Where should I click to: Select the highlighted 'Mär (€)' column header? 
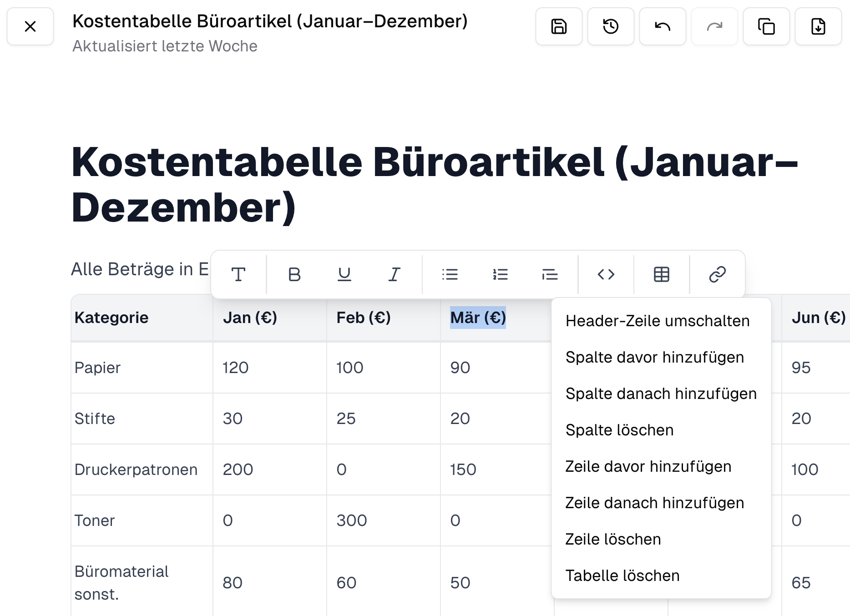pyautogui.click(x=478, y=317)
